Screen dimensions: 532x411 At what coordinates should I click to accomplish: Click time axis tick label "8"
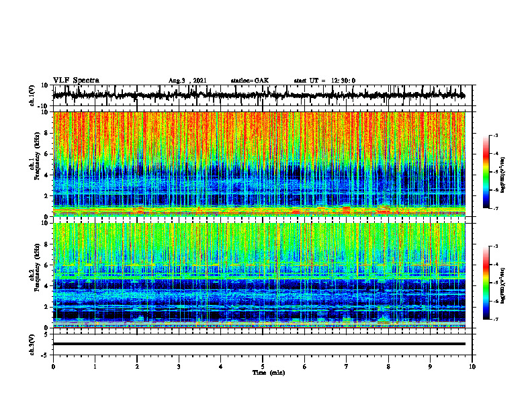coord(388,367)
